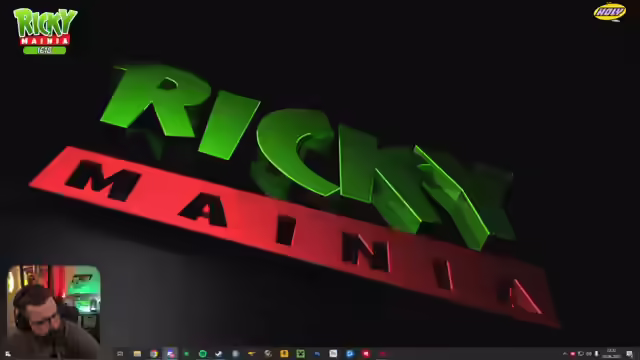Open the display tray icon
The image size is (640, 360).
pos(581,354)
